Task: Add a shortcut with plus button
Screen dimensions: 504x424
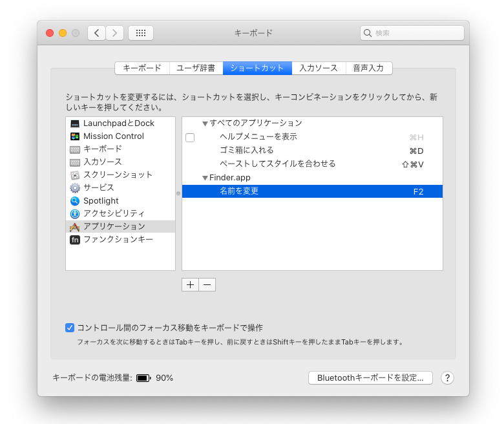Action: (x=190, y=285)
